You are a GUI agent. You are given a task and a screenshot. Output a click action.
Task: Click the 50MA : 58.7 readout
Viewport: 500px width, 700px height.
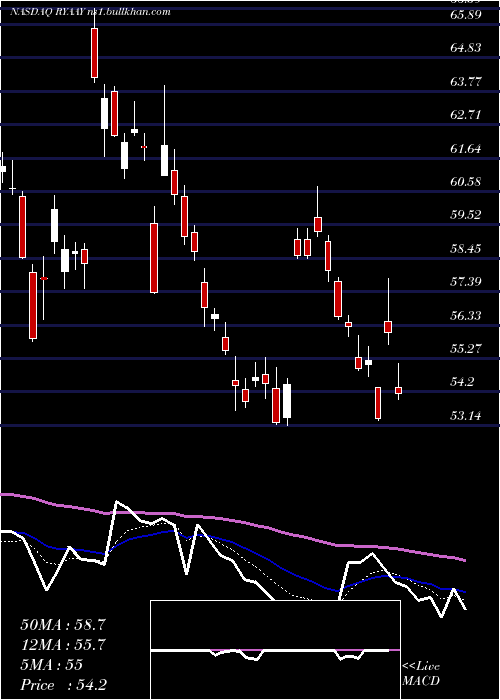pyautogui.click(x=63, y=625)
